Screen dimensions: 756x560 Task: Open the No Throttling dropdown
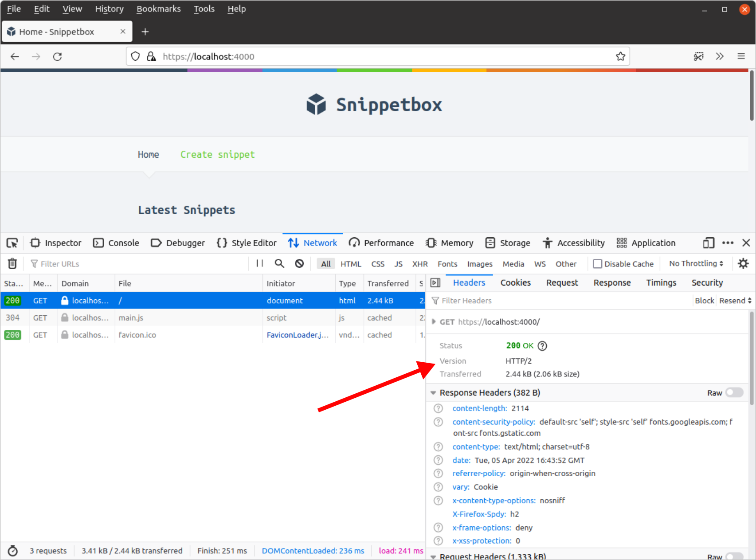pos(696,263)
